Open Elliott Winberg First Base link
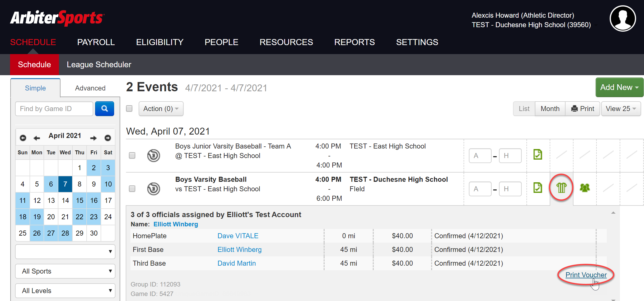 click(x=239, y=250)
